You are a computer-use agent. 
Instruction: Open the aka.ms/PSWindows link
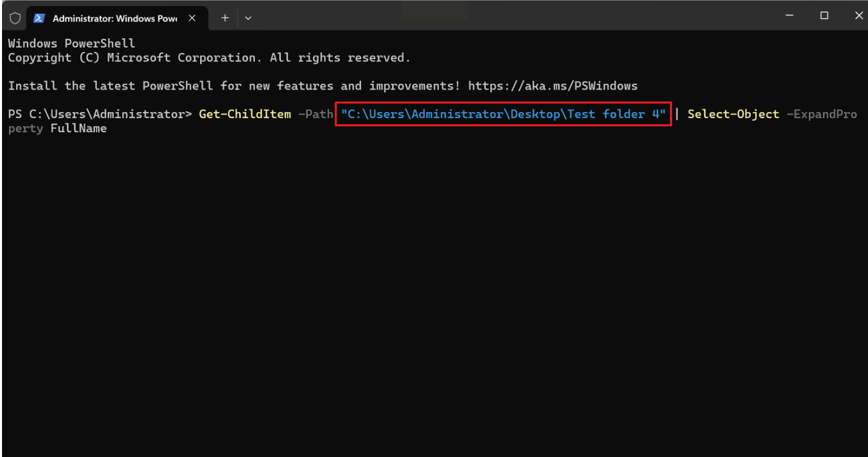point(552,86)
